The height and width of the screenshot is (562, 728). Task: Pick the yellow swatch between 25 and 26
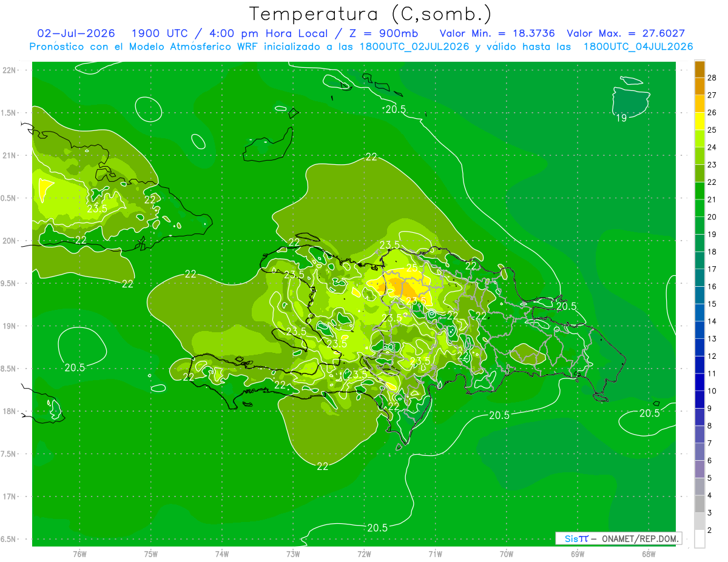click(x=699, y=121)
